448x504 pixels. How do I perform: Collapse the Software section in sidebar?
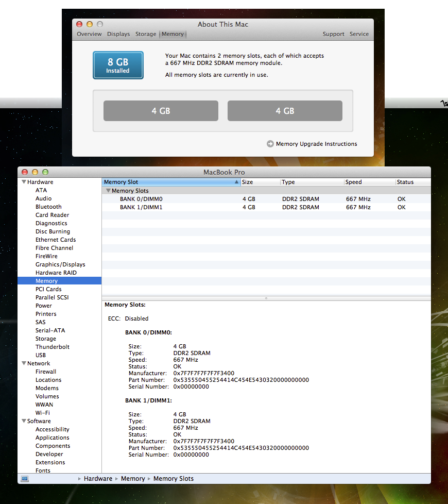pos(24,421)
